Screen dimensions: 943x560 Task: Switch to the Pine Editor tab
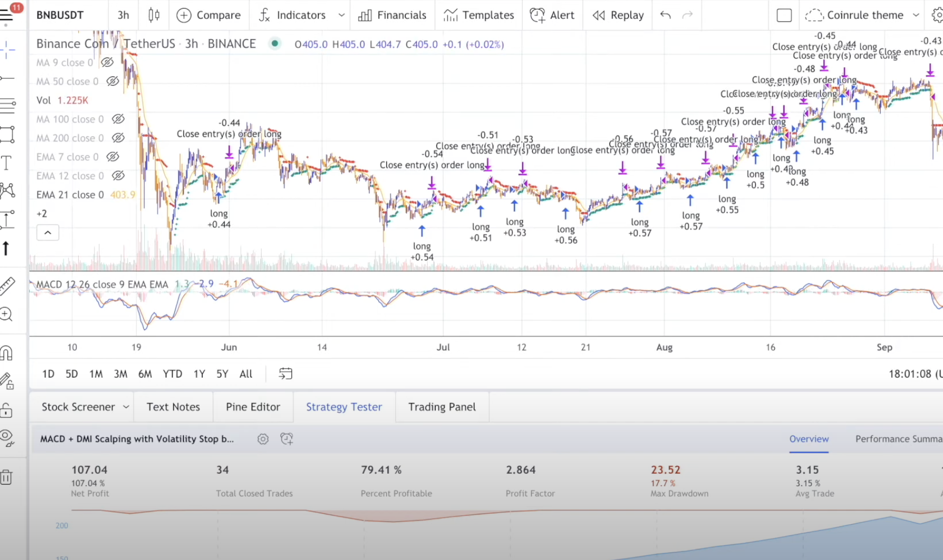coord(253,406)
